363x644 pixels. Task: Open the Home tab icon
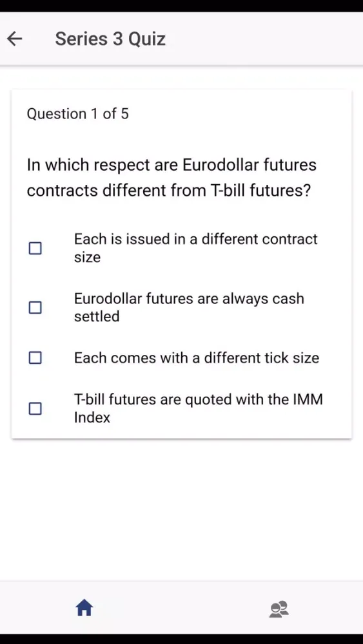coord(84,607)
